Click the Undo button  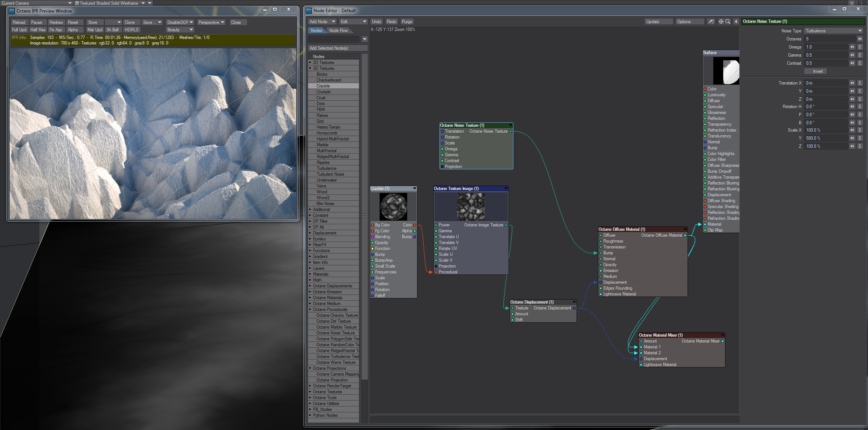point(376,22)
